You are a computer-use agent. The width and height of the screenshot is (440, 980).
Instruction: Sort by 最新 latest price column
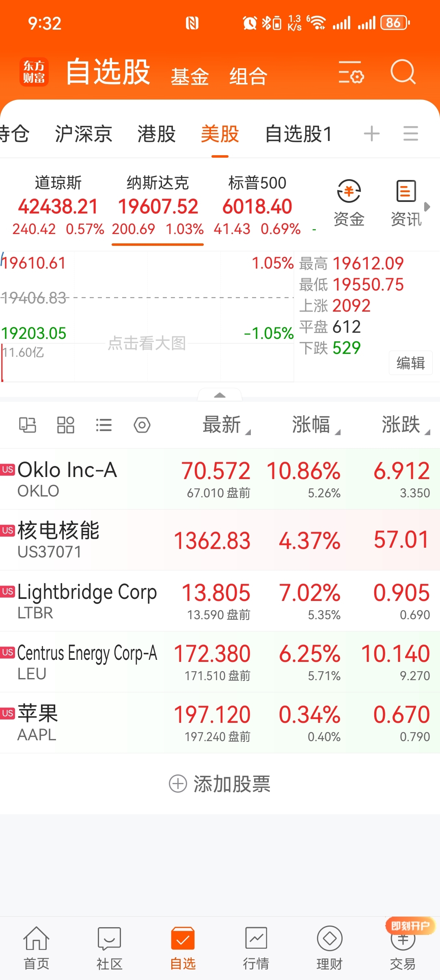coord(226,425)
